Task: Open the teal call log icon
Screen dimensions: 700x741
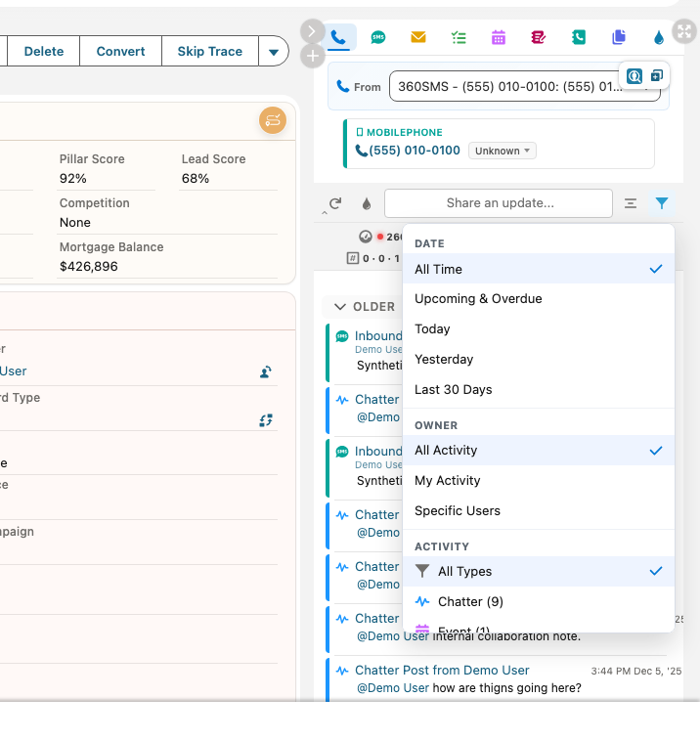Action: 579,37
